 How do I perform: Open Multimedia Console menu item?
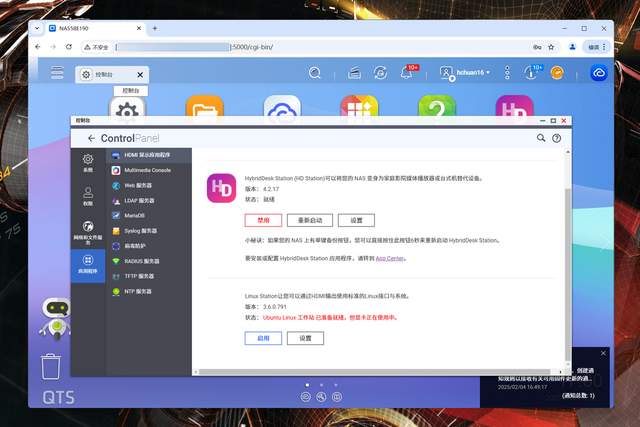[149, 170]
